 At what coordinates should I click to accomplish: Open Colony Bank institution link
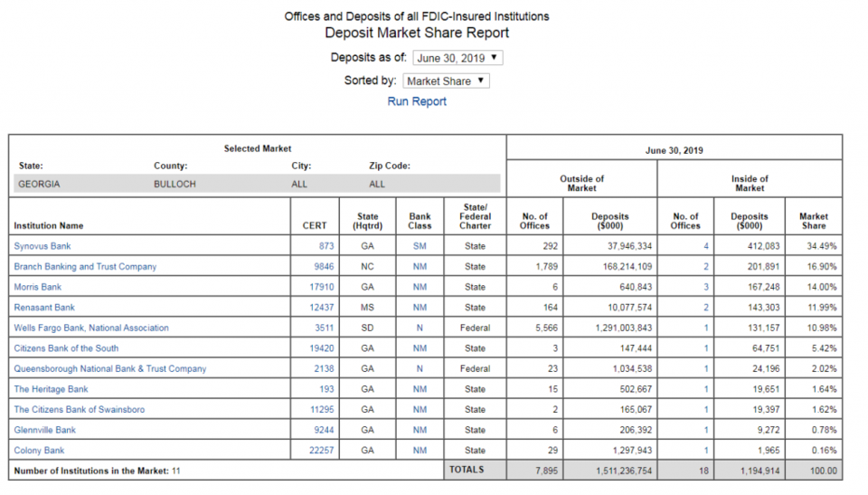(39, 451)
